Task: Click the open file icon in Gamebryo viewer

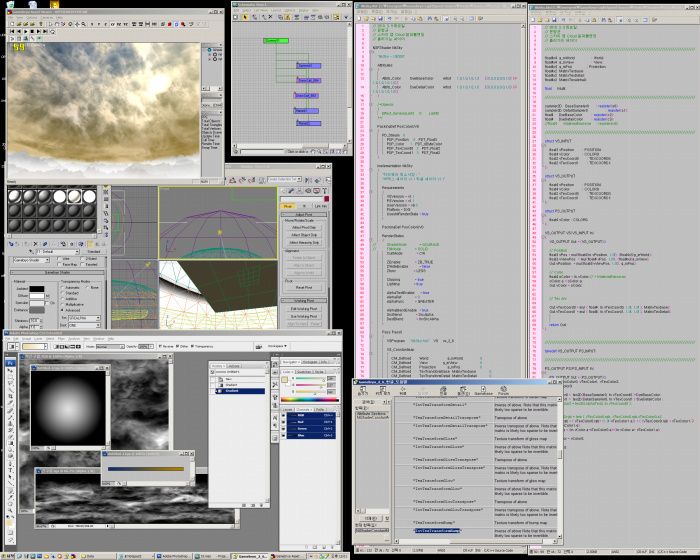Action: (x=19, y=24)
